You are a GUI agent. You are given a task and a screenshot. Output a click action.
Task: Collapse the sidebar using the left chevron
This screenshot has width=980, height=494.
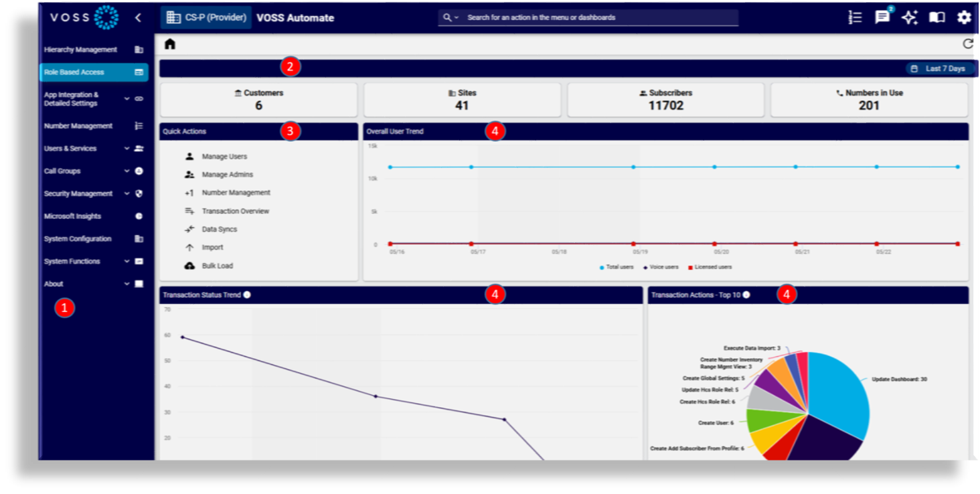(139, 17)
